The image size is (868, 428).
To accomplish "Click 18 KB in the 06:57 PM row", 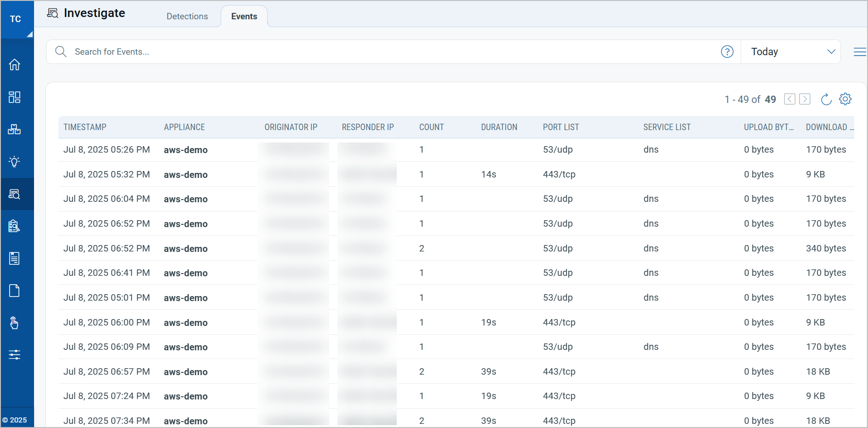I will (x=818, y=371).
